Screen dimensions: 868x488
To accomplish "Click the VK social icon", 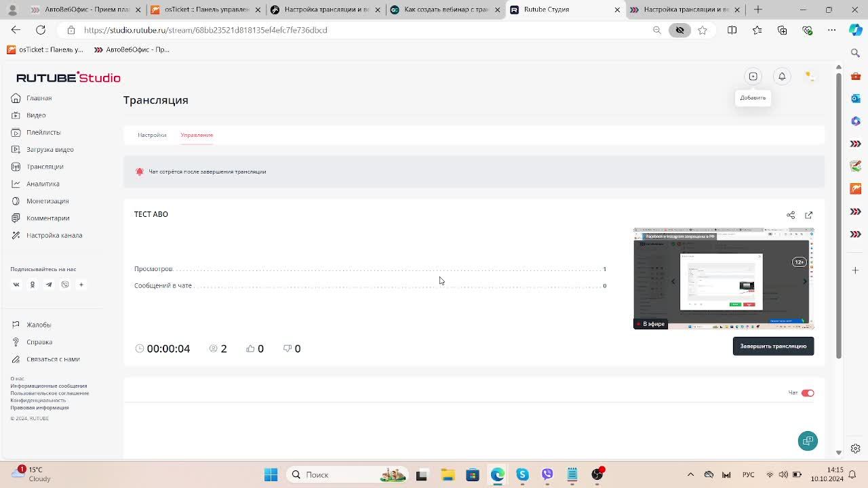I will click(16, 285).
